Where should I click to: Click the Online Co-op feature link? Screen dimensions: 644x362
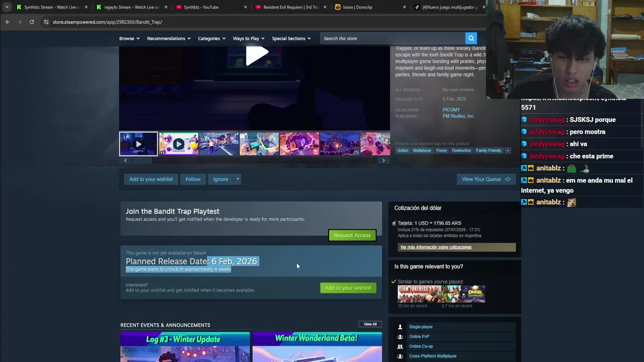click(x=421, y=346)
